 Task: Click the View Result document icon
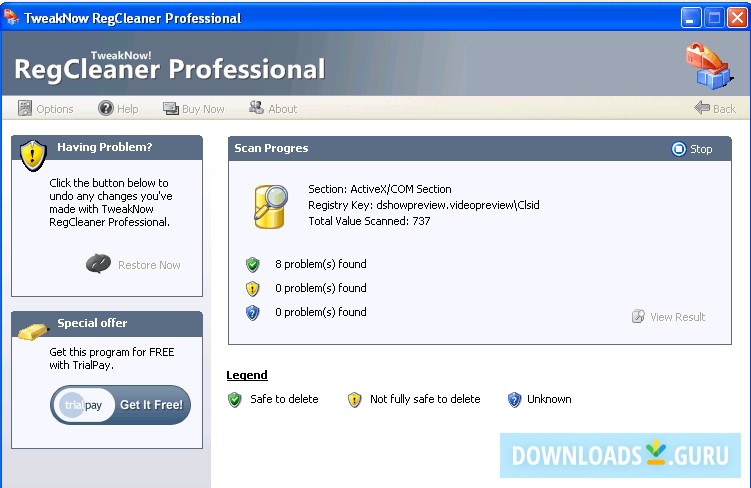pyautogui.click(x=638, y=316)
